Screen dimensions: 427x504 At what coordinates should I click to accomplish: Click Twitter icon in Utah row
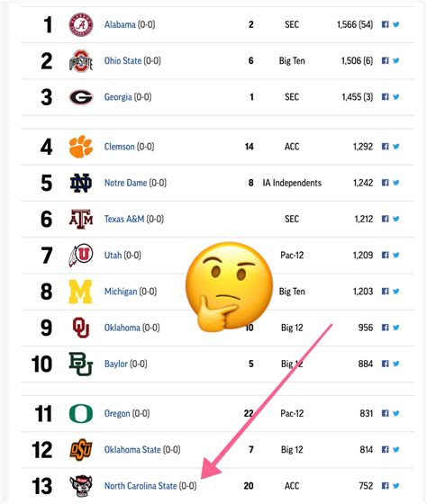[x=396, y=255]
